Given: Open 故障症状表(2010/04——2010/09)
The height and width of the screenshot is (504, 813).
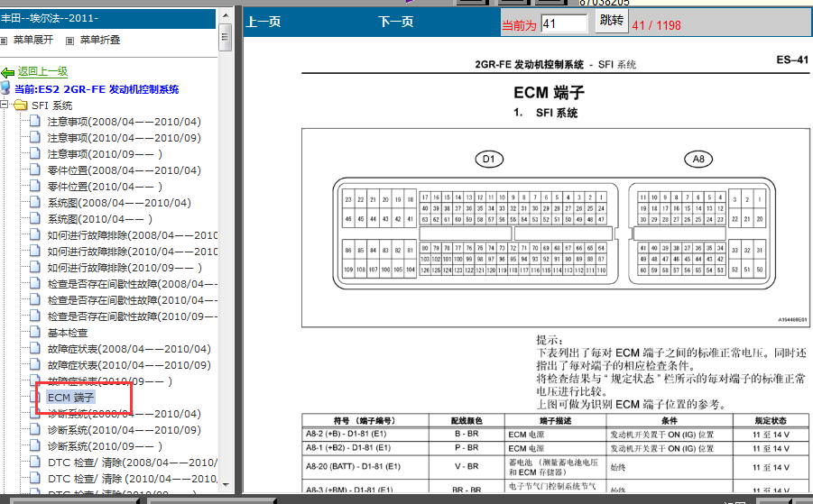Looking at the screenshot, I should pyautogui.click(x=129, y=365).
